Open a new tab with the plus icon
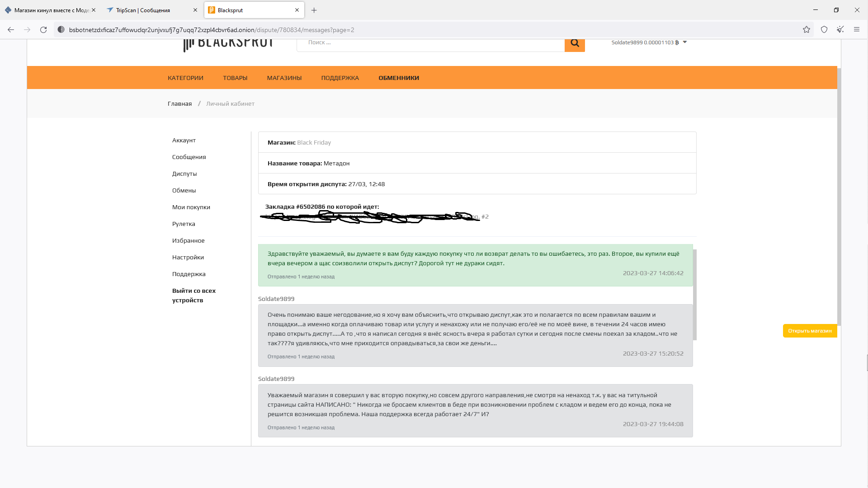This screenshot has height=488, width=868. coord(314,10)
